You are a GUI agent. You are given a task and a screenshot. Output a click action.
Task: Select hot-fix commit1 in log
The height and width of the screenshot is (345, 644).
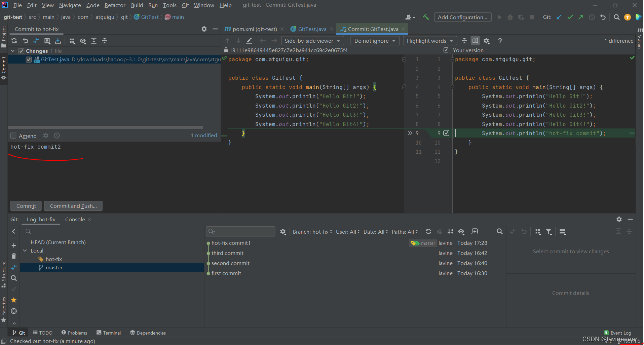[231, 243]
